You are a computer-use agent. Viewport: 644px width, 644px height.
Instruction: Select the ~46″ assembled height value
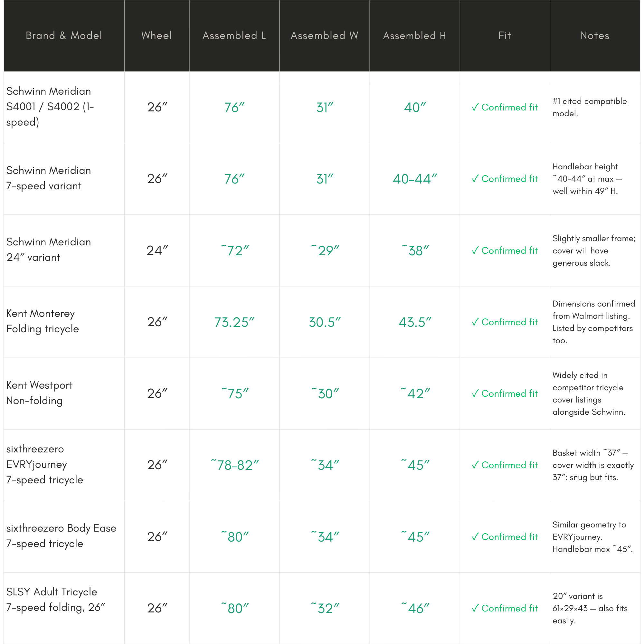(x=415, y=608)
